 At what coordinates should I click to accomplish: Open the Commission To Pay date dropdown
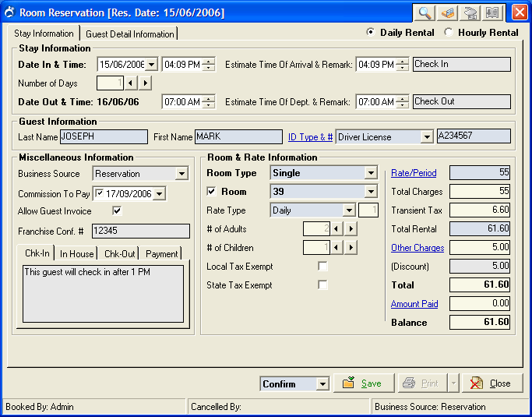click(x=159, y=194)
